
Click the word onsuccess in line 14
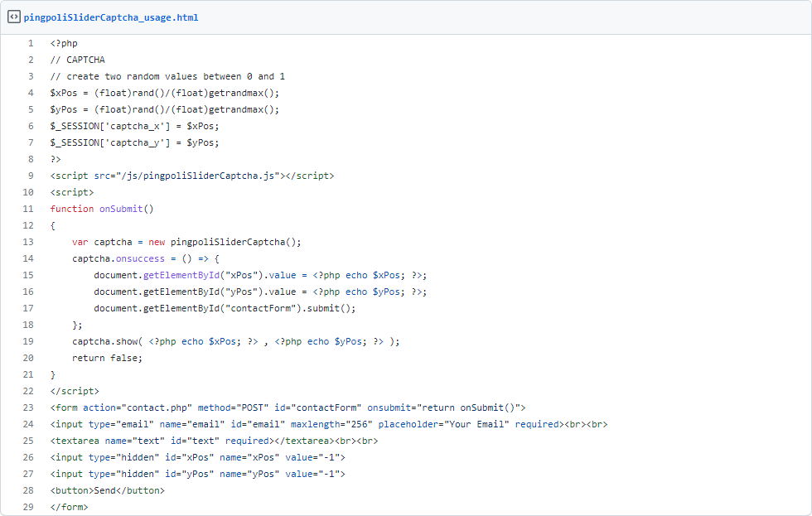140,258
